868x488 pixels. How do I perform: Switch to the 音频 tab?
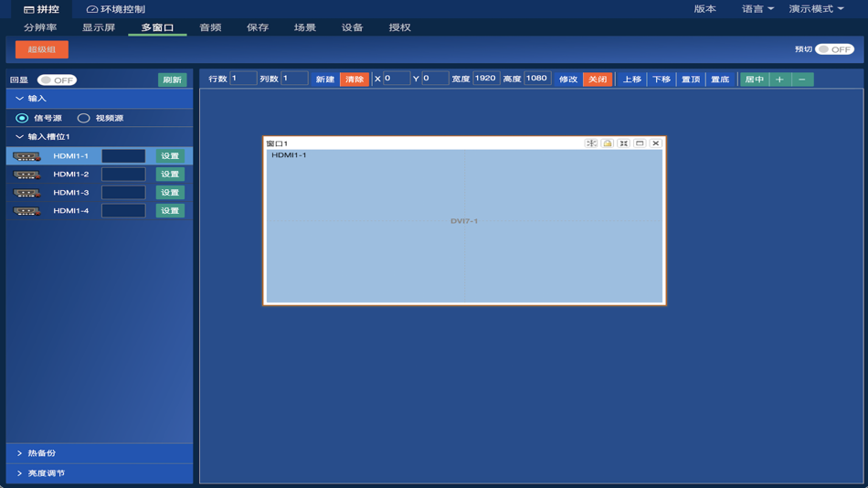pyautogui.click(x=210, y=27)
